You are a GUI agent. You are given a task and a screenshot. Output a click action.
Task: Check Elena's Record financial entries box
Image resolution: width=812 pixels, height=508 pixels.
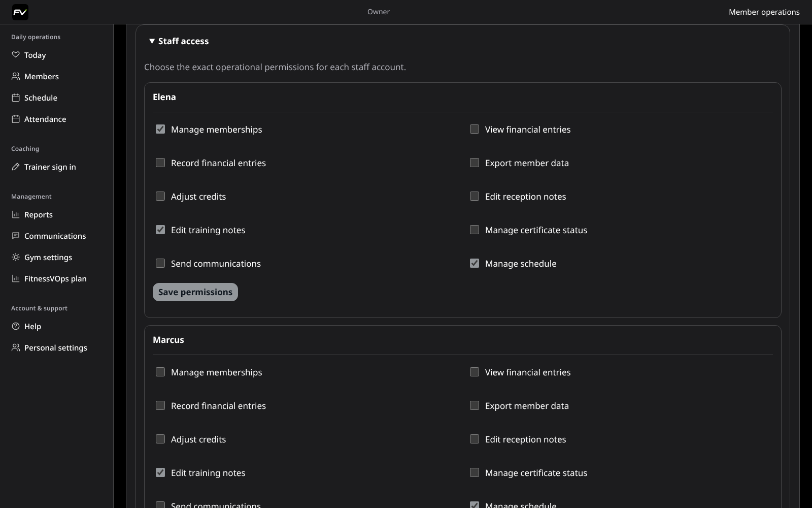pyautogui.click(x=160, y=163)
